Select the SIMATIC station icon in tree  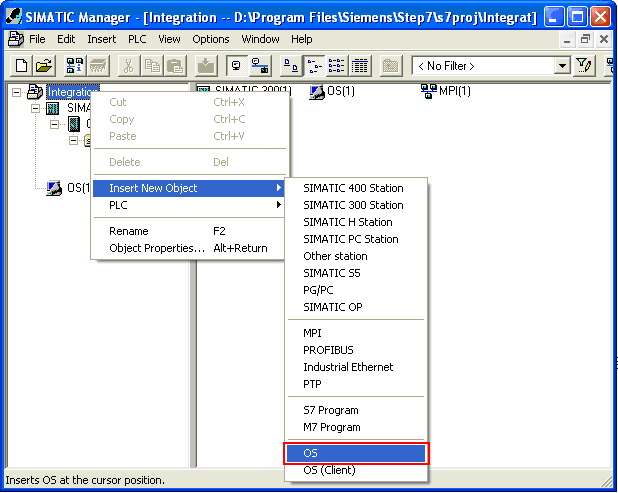[52, 108]
